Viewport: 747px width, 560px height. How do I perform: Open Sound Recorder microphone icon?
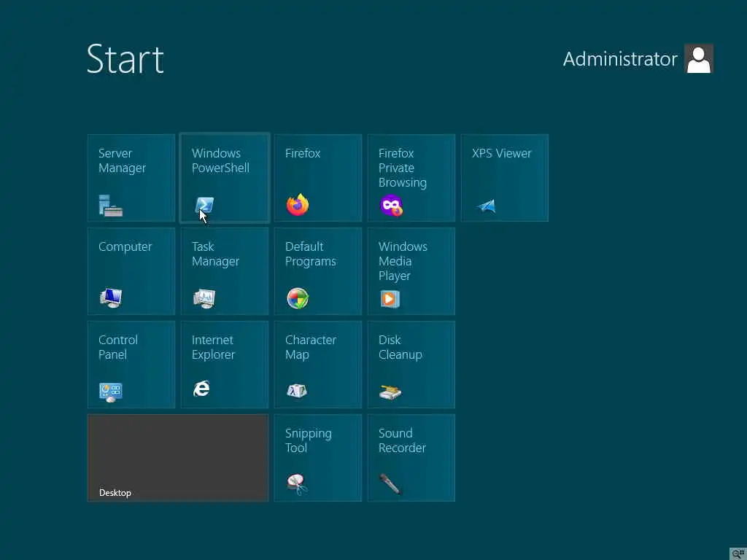pos(390,484)
